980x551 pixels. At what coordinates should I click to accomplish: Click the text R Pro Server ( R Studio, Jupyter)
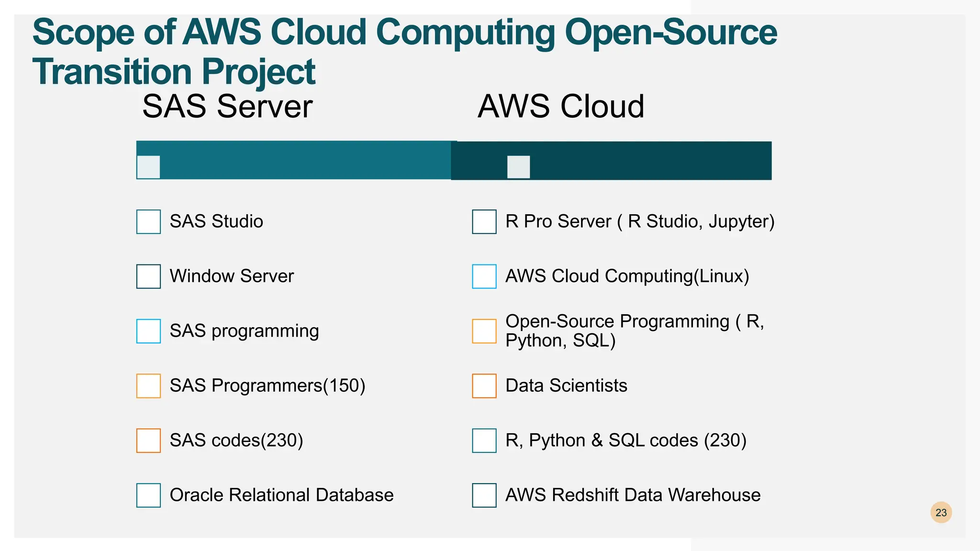point(640,221)
